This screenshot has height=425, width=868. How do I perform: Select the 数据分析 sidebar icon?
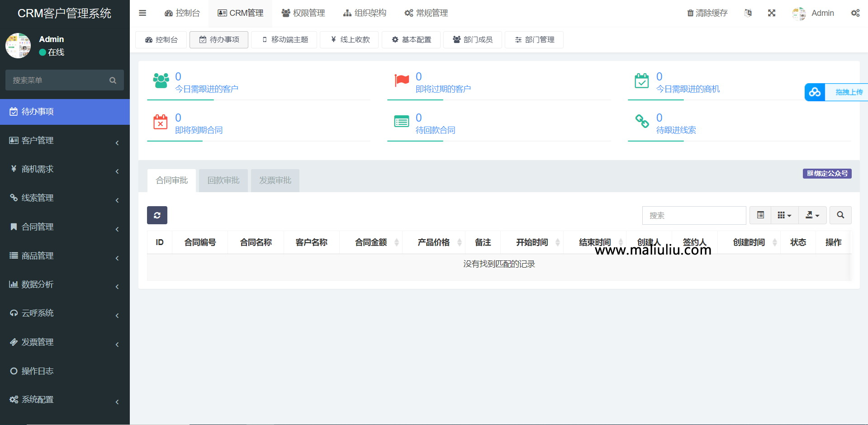[14, 284]
